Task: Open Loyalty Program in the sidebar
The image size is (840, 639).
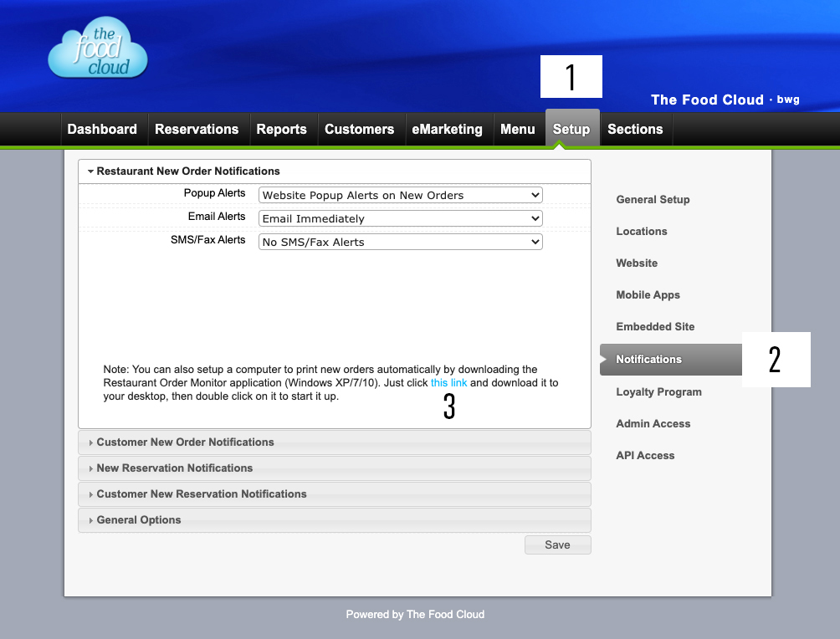Action: [x=659, y=392]
